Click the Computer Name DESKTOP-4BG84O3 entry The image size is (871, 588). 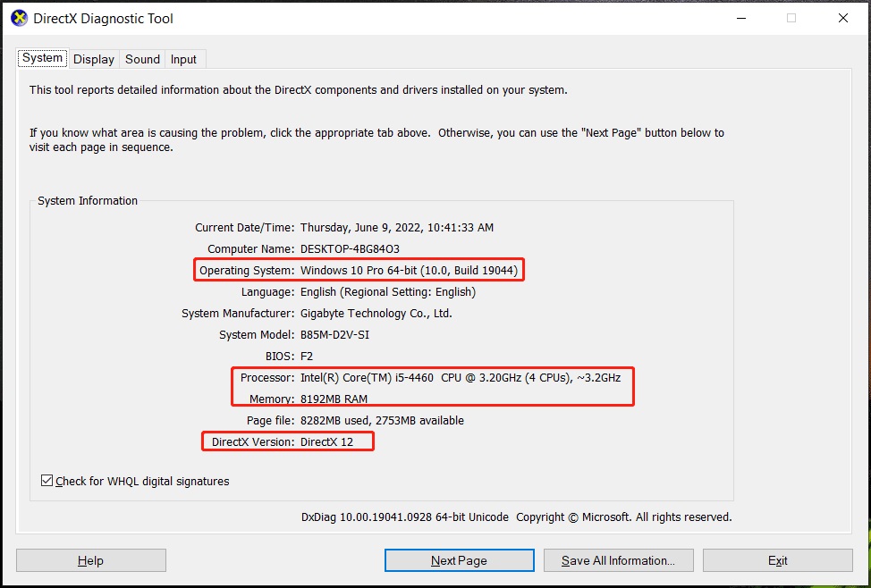pyautogui.click(x=304, y=248)
